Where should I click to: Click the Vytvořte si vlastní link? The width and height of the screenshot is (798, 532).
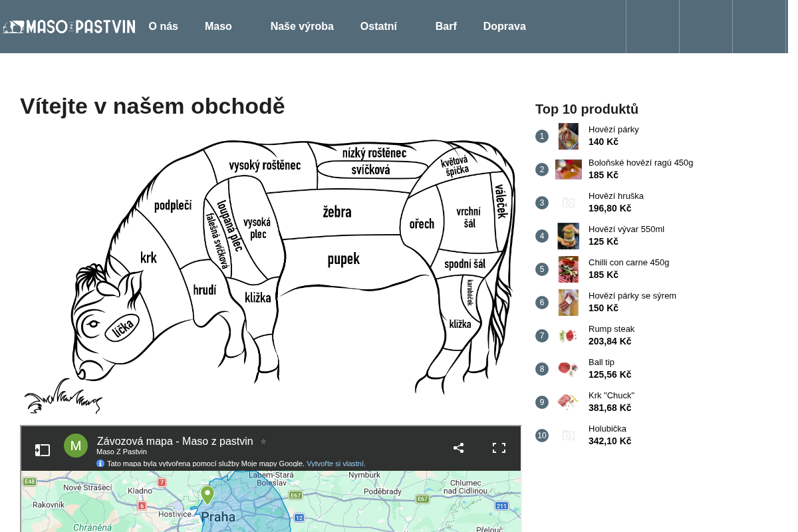(336, 464)
